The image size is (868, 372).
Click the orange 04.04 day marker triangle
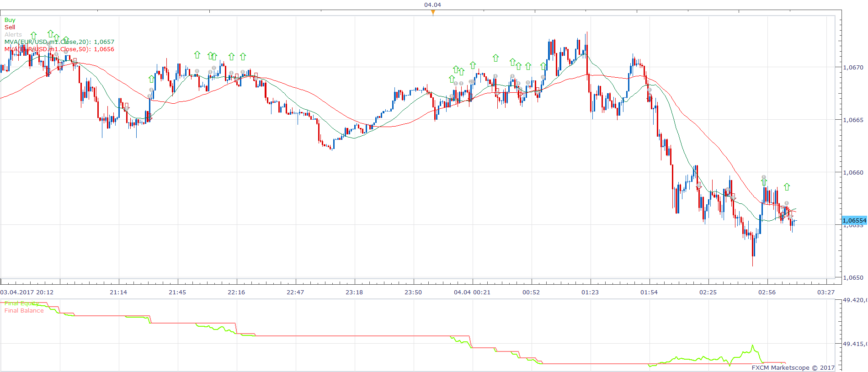tap(433, 12)
